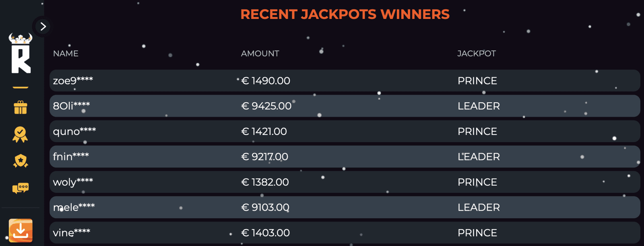The width and height of the screenshot is (644, 246).
Task: Click the € 9425.00 amount entry
Action: (266, 106)
